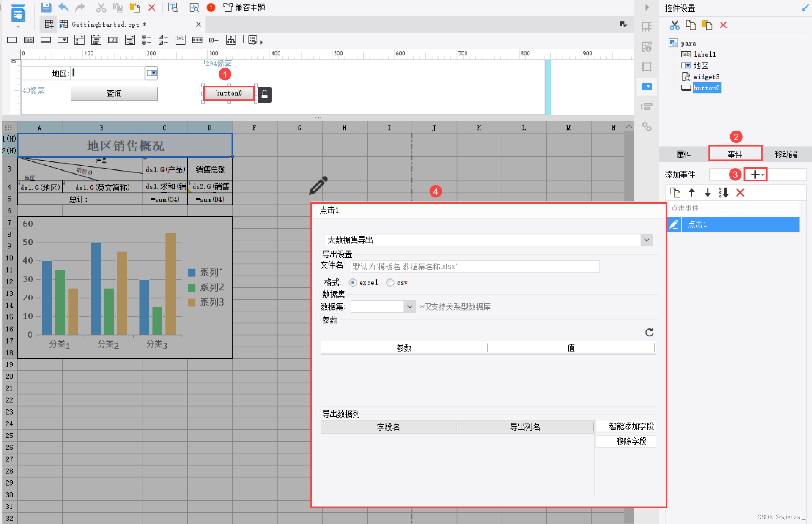Expand the 数据集 combo box
812x524 pixels.
tap(409, 306)
